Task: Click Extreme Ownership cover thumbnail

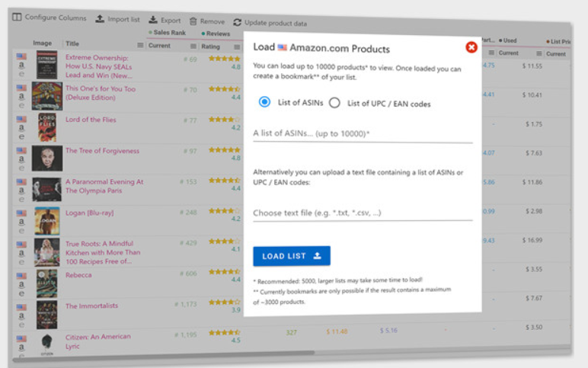Action: 47,65
